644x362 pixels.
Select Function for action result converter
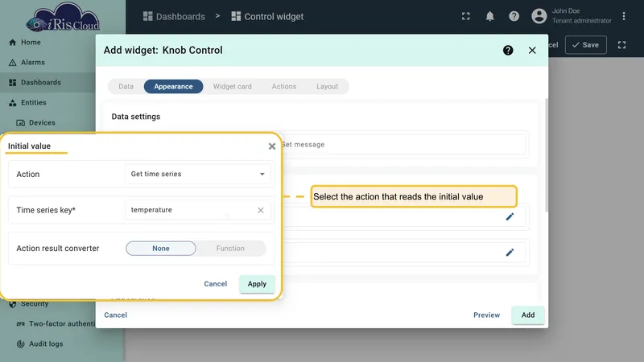[230, 249]
